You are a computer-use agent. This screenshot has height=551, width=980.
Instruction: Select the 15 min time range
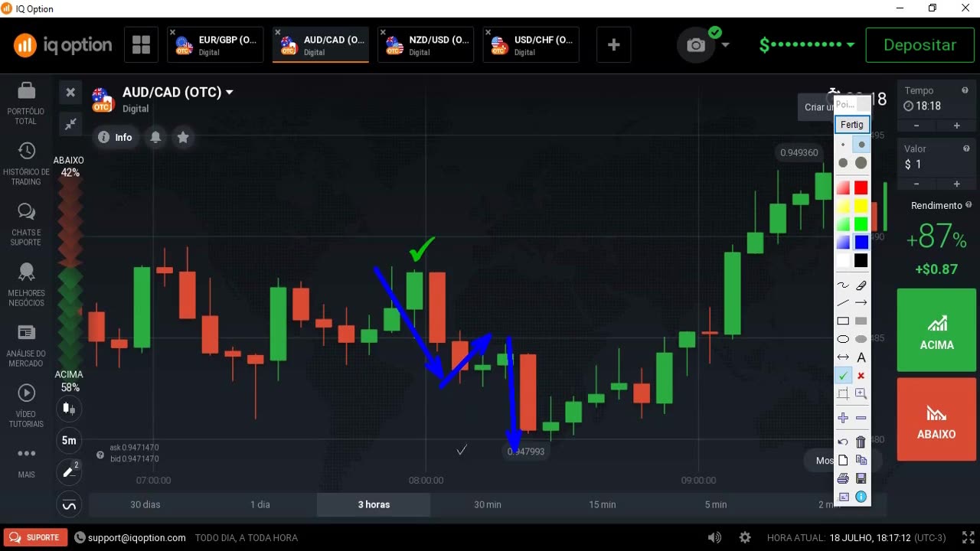pos(603,504)
